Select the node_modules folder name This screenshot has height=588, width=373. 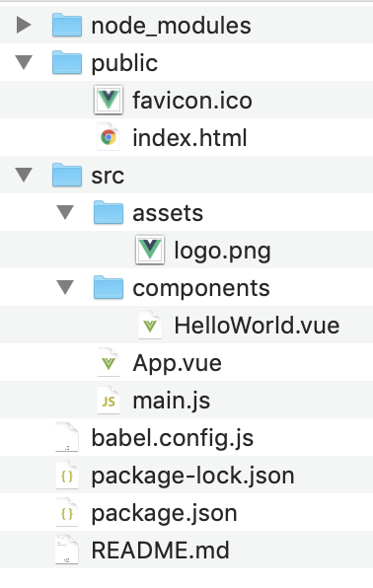click(171, 26)
